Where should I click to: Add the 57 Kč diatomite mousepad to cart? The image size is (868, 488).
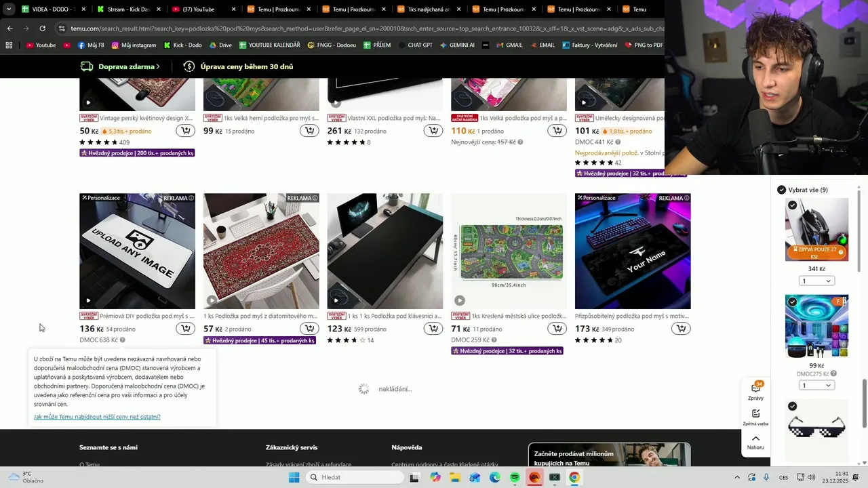point(309,329)
